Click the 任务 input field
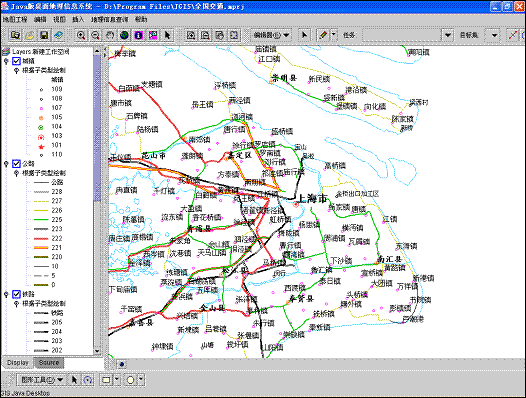The height and width of the screenshot is (398, 526). click(x=402, y=35)
